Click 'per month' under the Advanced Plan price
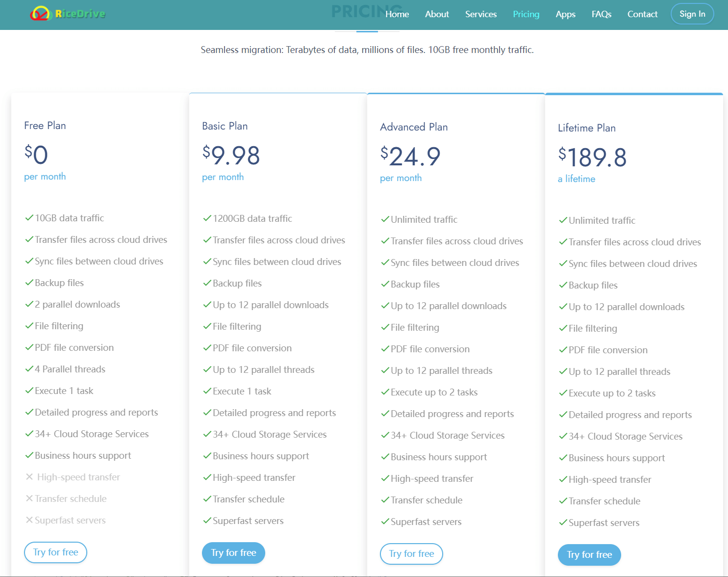Viewport: 728px width, 577px height. [x=401, y=178]
